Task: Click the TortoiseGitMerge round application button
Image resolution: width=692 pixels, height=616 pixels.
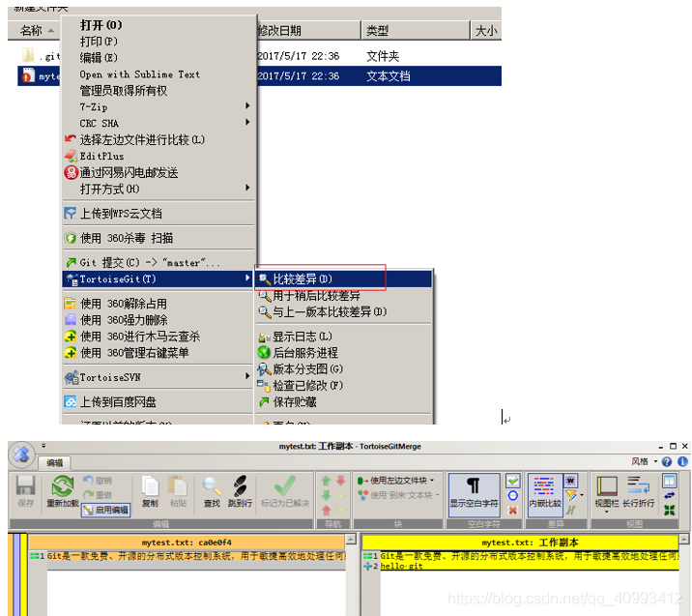Action: (x=21, y=455)
